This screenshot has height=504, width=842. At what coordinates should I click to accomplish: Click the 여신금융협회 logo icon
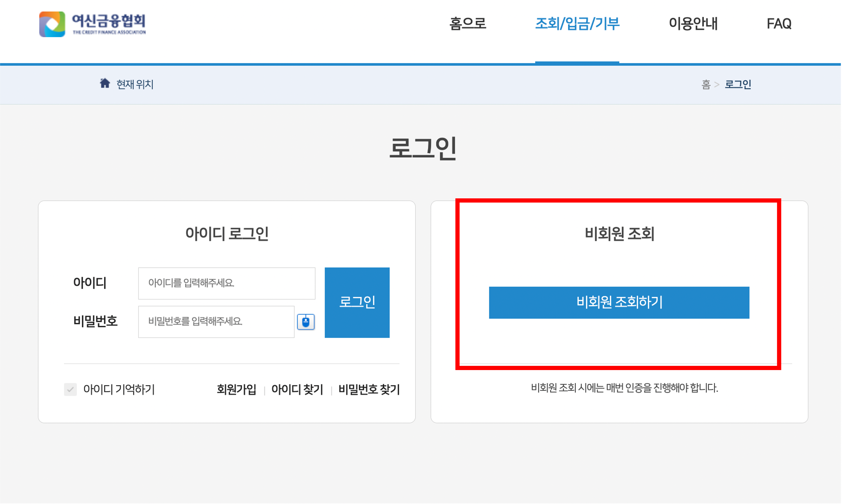52,24
